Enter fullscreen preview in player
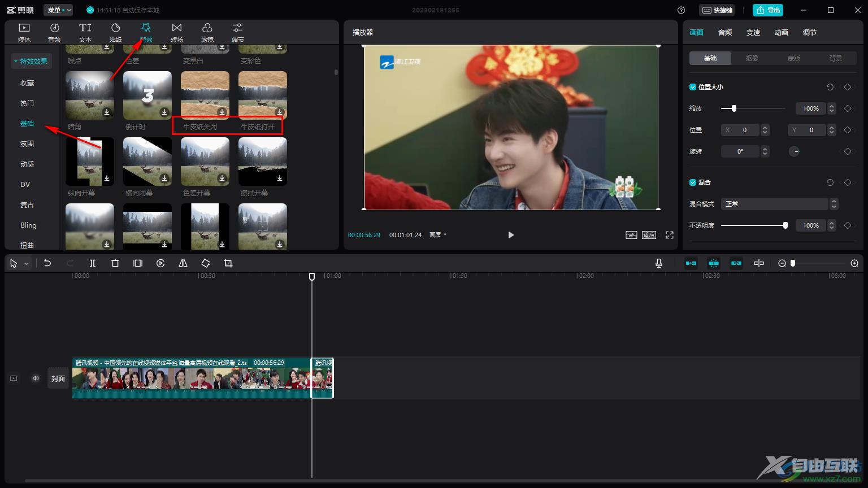 tap(670, 235)
